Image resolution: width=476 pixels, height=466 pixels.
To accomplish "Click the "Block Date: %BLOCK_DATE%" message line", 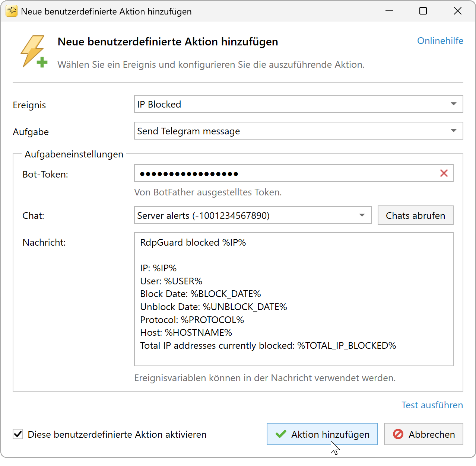I will tap(200, 294).
